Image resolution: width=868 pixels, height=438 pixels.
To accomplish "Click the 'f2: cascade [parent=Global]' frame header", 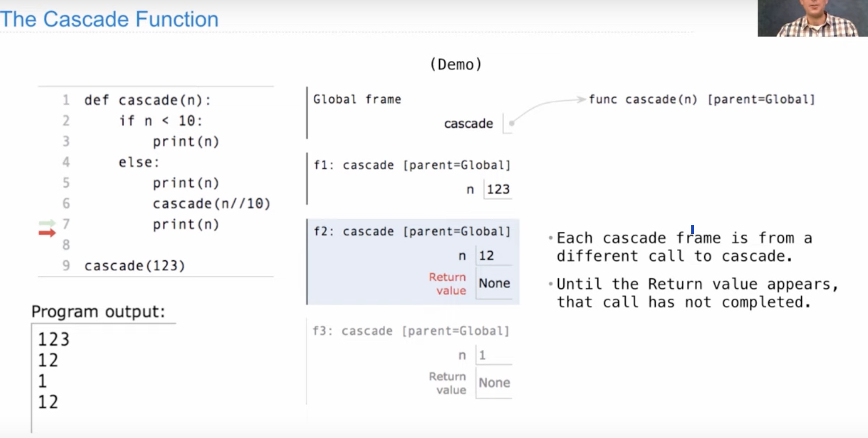I will pyautogui.click(x=412, y=231).
